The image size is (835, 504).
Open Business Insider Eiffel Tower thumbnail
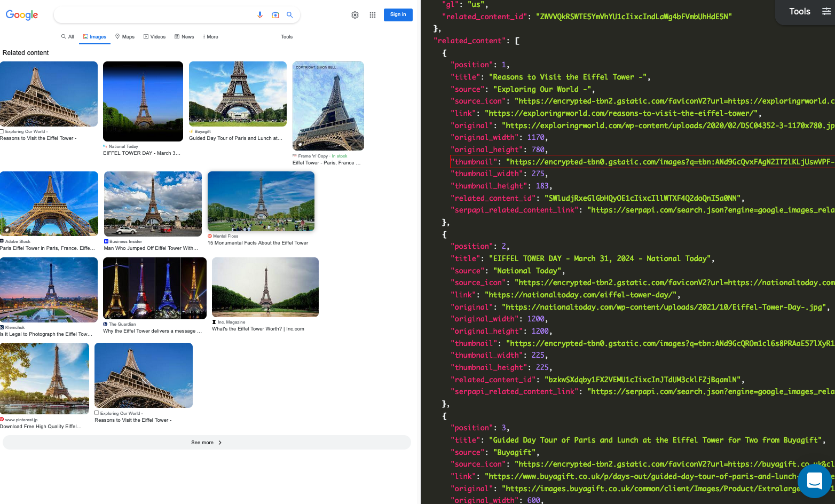point(153,204)
